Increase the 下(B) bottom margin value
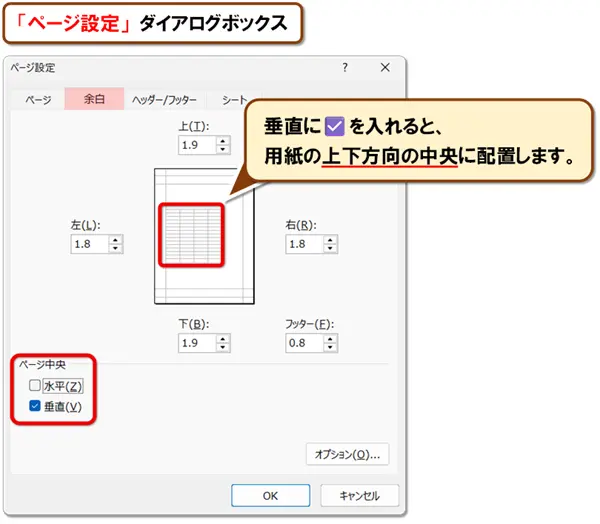The height and width of the screenshot is (524, 600). pos(223,339)
